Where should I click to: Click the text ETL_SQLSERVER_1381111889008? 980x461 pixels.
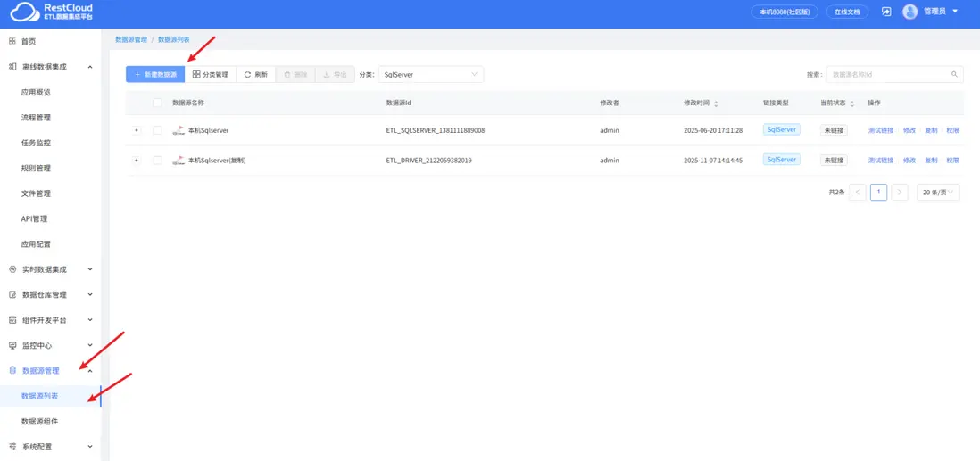tap(436, 130)
